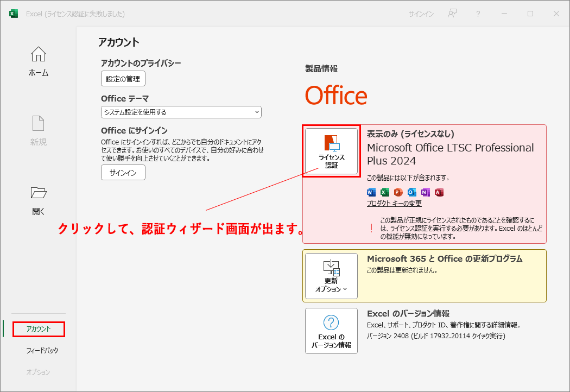Expand the Office テーマ dropdown

coord(181,112)
